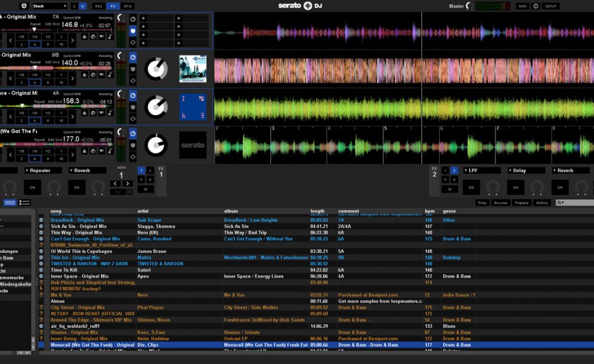The image size is (594, 364).
Task: Select the Inner Space - Original Mix track
Action: click(x=80, y=276)
